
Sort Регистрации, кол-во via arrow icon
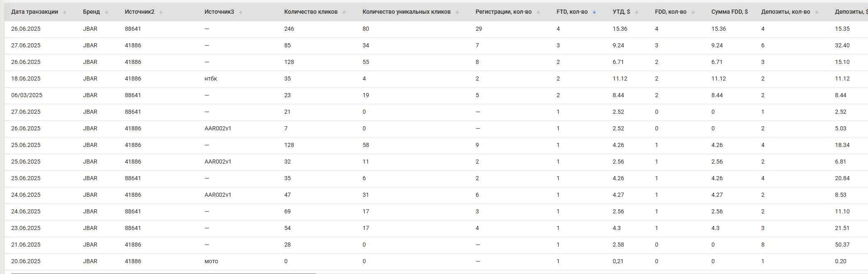(538, 12)
